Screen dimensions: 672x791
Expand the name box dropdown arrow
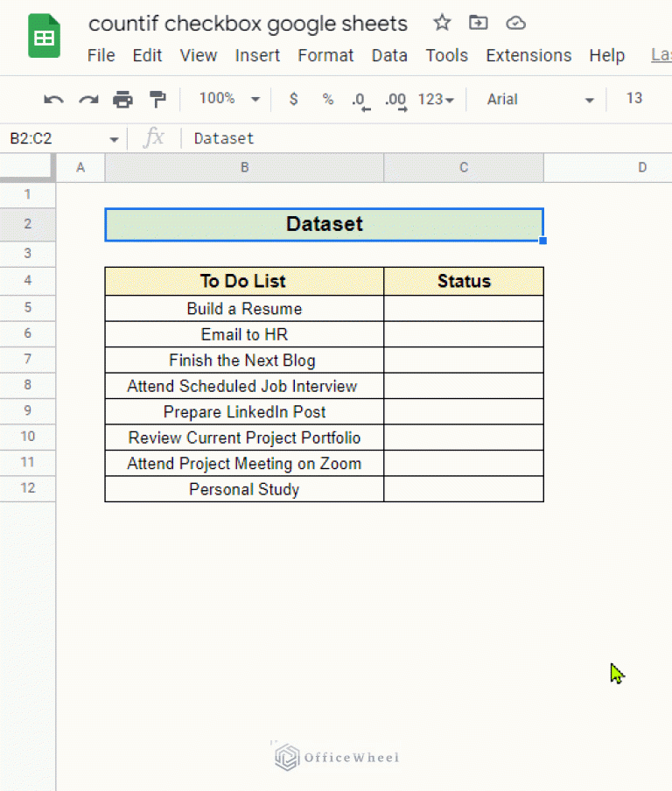pos(114,139)
